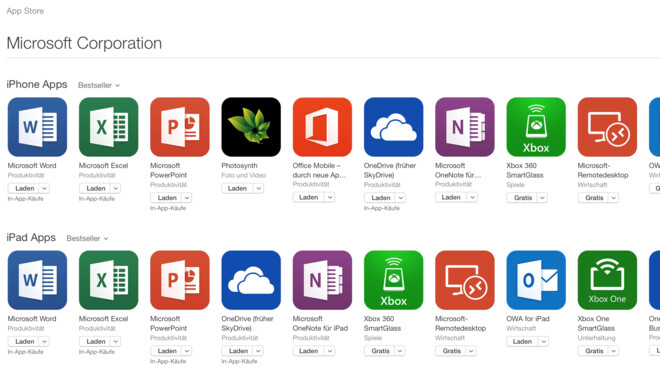Click the 'iPad Apps' section heading

tap(31, 238)
